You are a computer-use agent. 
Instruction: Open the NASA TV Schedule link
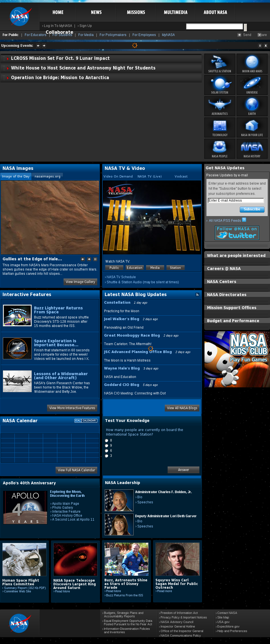click(121, 277)
